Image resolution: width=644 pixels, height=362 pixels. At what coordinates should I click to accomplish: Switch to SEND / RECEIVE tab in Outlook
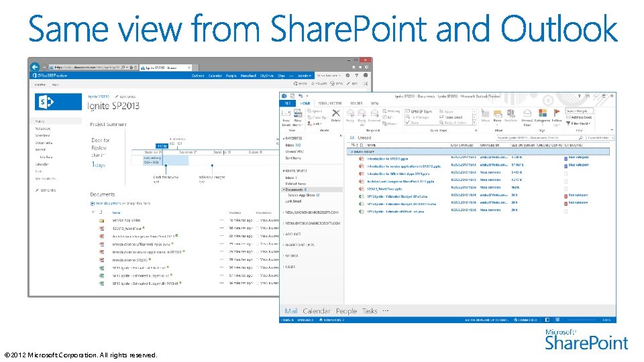[330, 103]
